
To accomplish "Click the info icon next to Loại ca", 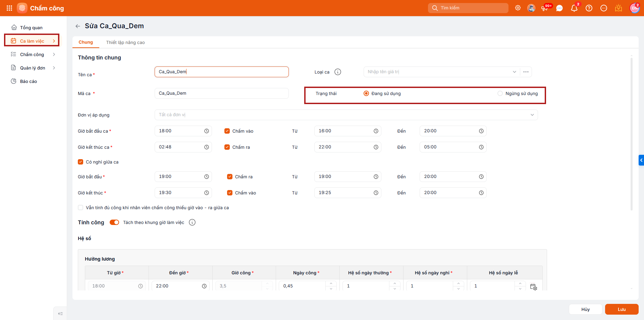I will (338, 72).
